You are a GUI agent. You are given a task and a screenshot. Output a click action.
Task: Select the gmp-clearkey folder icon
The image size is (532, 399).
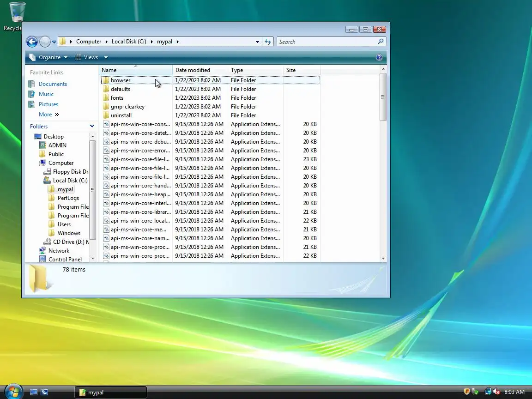(106, 107)
